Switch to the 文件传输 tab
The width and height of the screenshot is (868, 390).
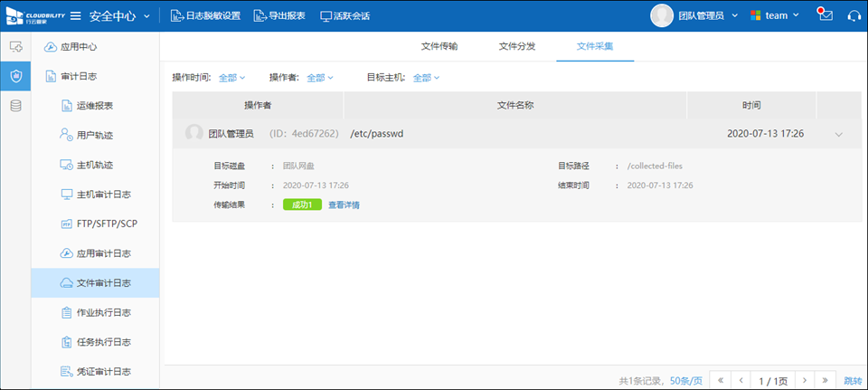point(439,46)
